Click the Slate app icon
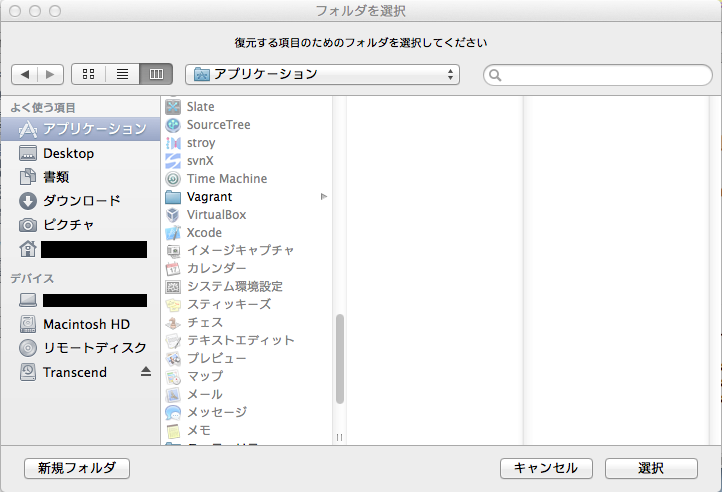 coord(173,107)
